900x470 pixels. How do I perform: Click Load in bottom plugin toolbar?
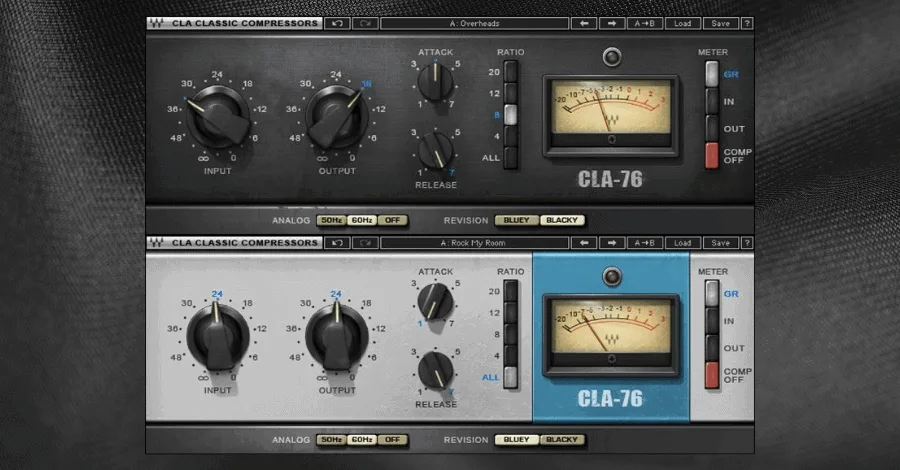[x=682, y=243]
